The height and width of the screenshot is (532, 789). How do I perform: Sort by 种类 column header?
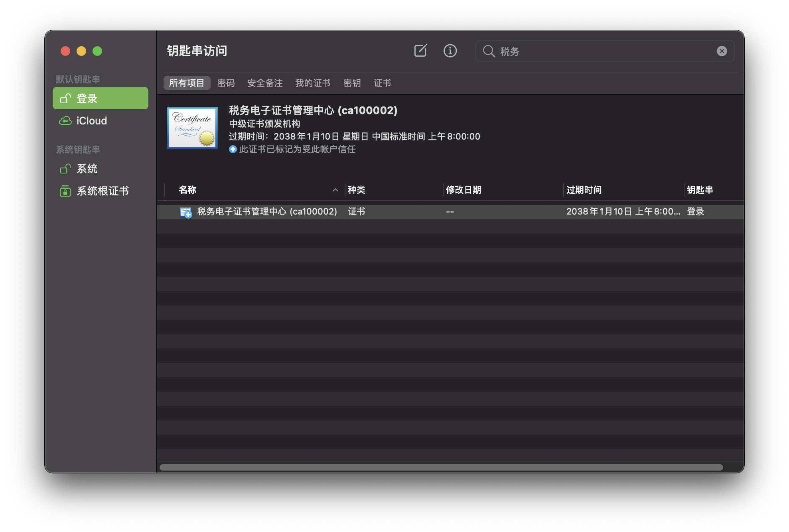pos(356,190)
